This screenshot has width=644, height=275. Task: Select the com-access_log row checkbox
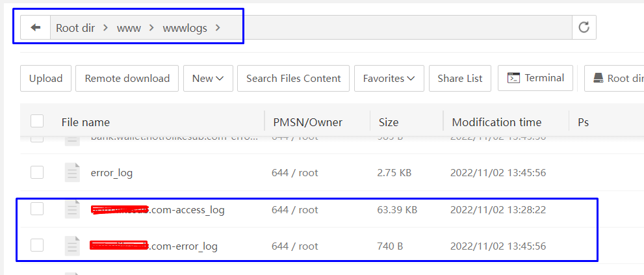tap(37, 209)
